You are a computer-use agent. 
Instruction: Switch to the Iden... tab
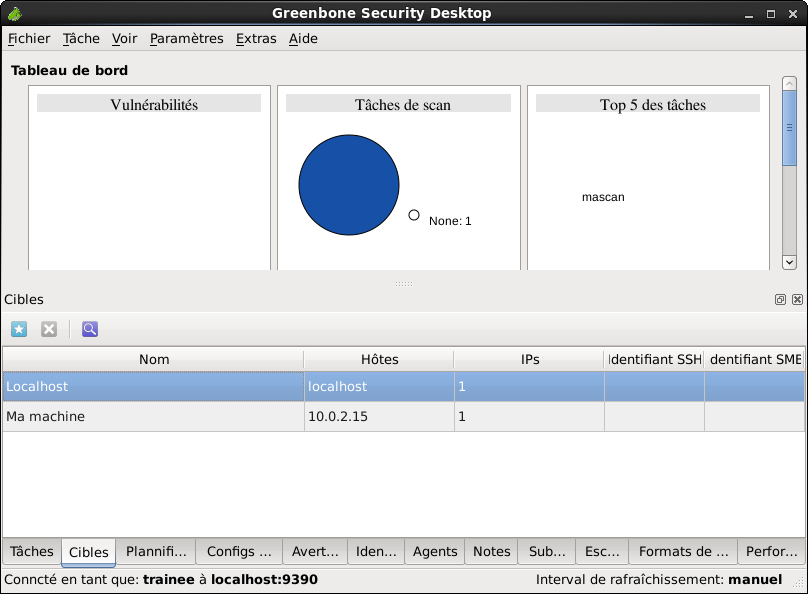point(376,552)
